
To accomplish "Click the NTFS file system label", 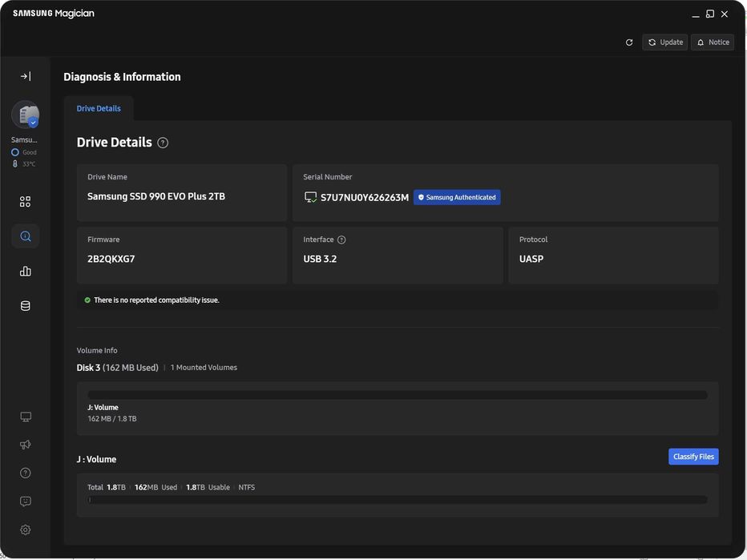I will point(246,487).
